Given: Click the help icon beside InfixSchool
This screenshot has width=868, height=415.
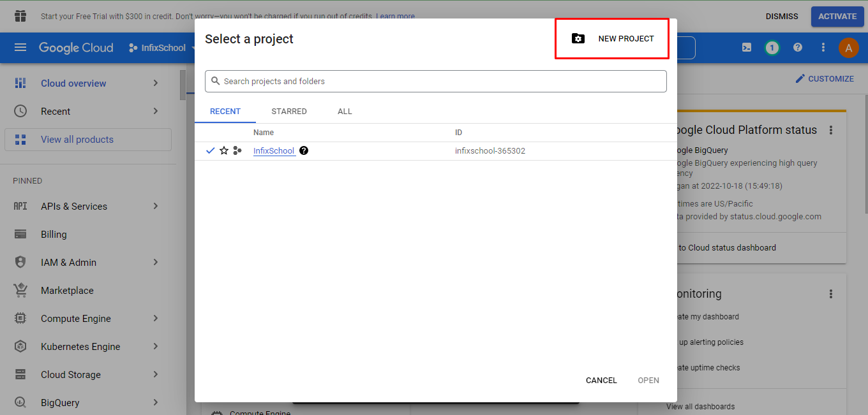Looking at the screenshot, I should pyautogui.click(x=304, y=150).
